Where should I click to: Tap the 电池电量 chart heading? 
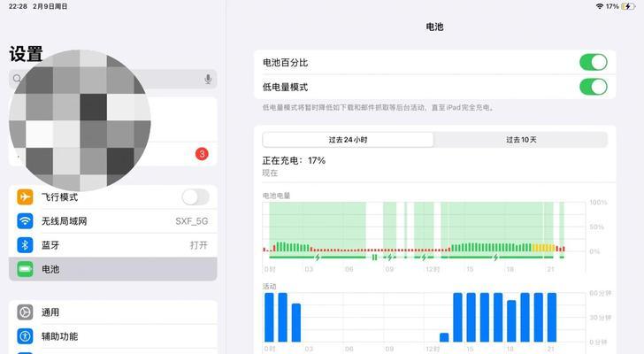click(x=276, y=196)
